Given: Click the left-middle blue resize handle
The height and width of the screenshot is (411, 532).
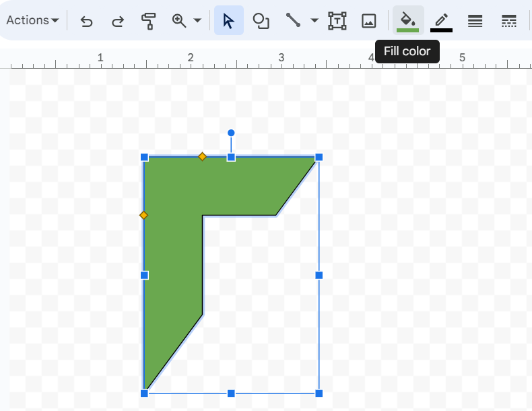Looking at the screenshot, I should point(144,276).
